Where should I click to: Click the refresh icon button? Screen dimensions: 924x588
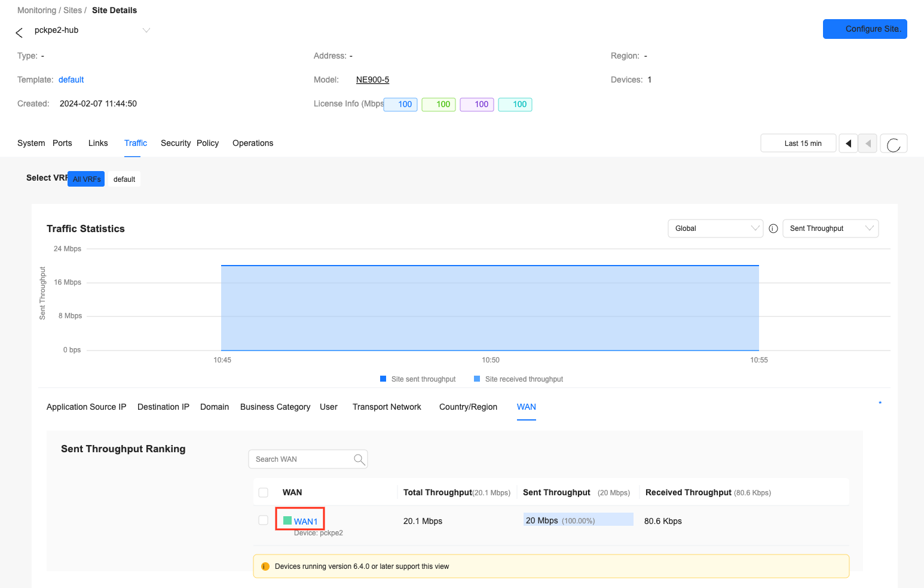coord(894,144)
